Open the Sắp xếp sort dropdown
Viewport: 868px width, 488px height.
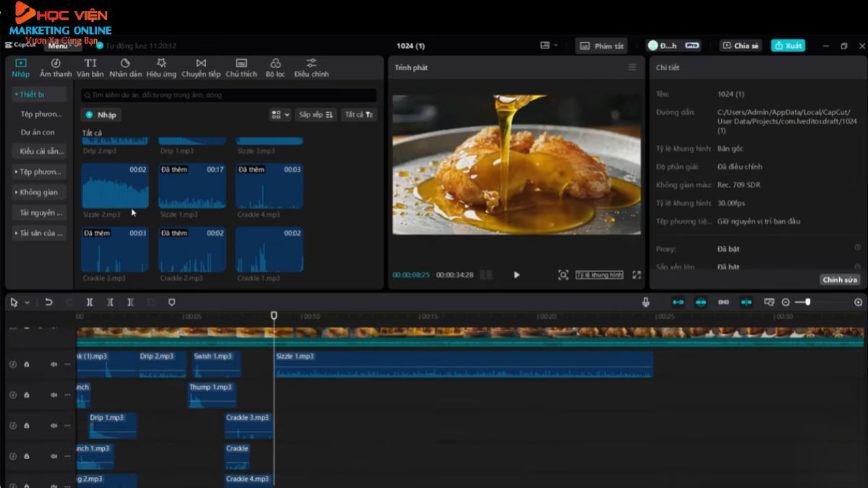point(315,115)
